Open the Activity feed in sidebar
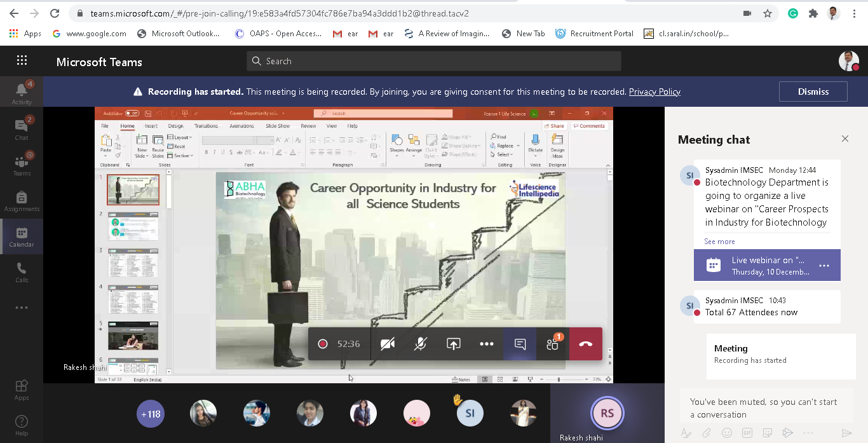The image size is (868, 443). (x=22, y=93)
